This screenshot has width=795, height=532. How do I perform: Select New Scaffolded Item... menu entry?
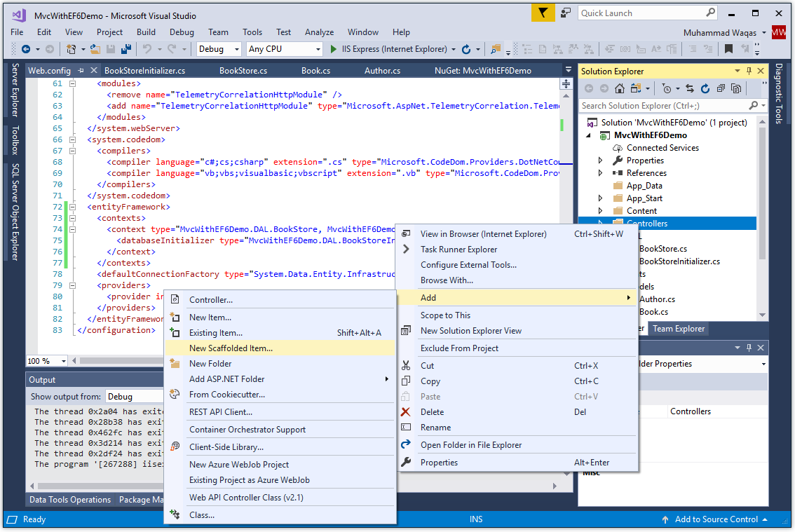[x=280, y=348]
